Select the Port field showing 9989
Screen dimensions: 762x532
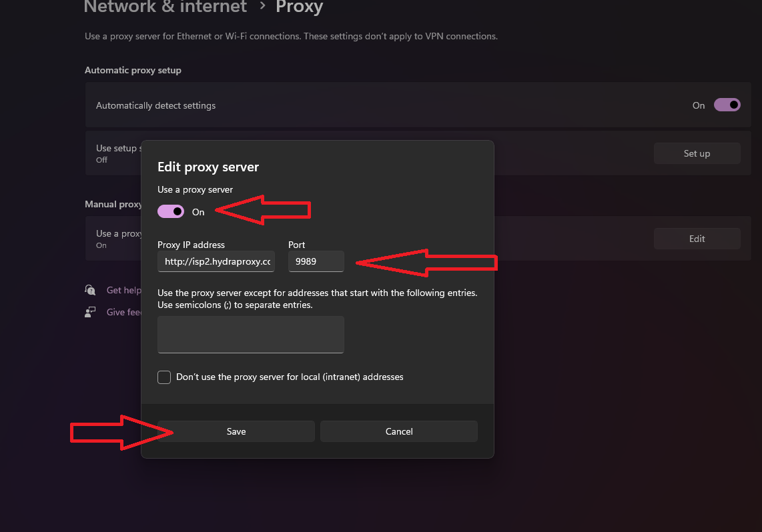[316, 261]
